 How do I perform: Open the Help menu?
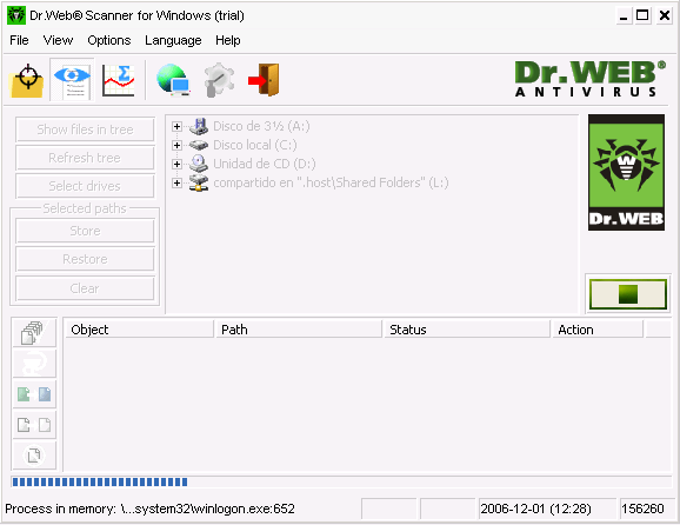tap(228, 40)
